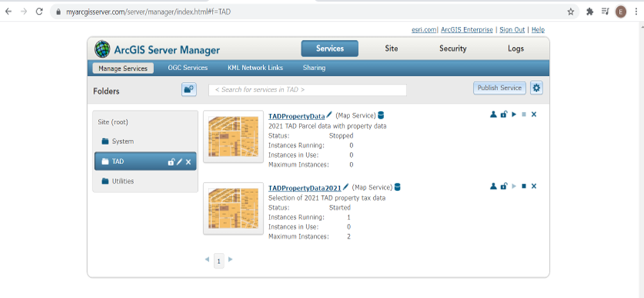Viewport: 644px width, 298px height.
Task: Open the ArcGIS Enterprise link
Action: (x=467, y=30)
